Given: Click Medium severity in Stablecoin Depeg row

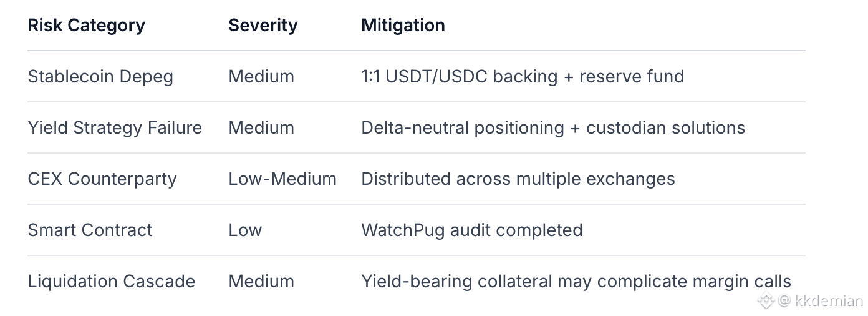Looking at the screenshot, I should (x=261, y=77).
